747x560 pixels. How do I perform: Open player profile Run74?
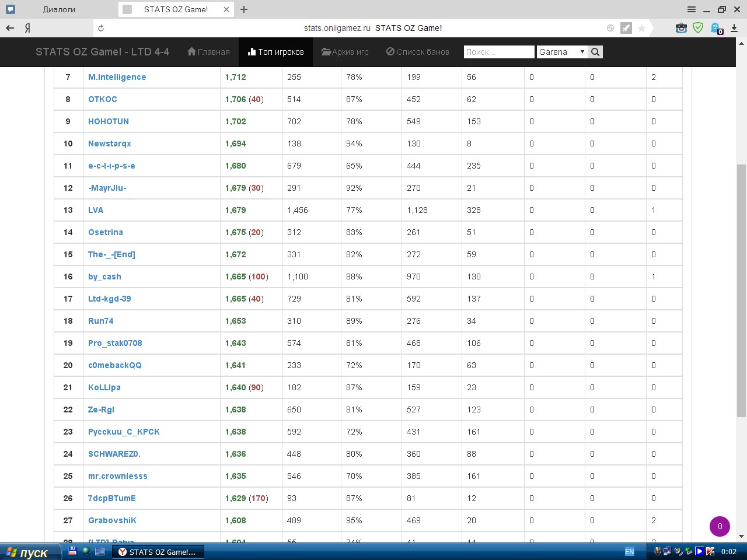[101, 321]
